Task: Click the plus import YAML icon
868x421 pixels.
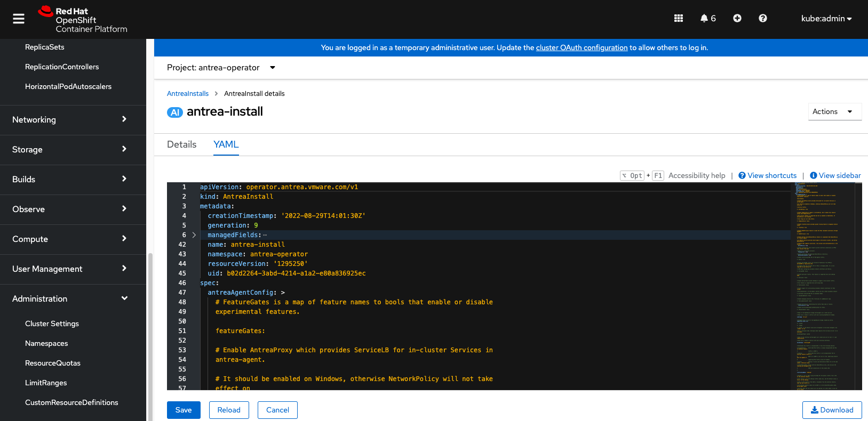Action: 737,18
